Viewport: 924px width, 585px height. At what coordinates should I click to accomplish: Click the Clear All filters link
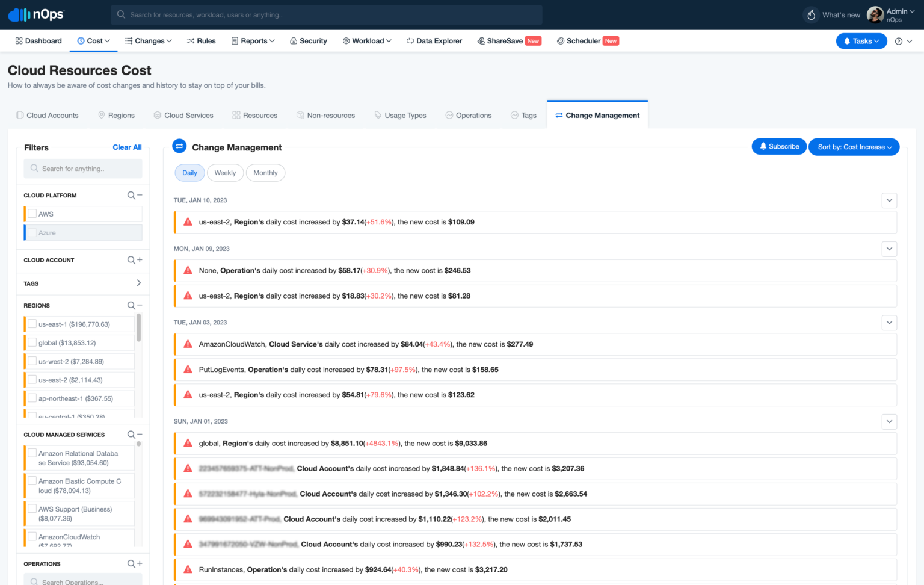point(127,147)
